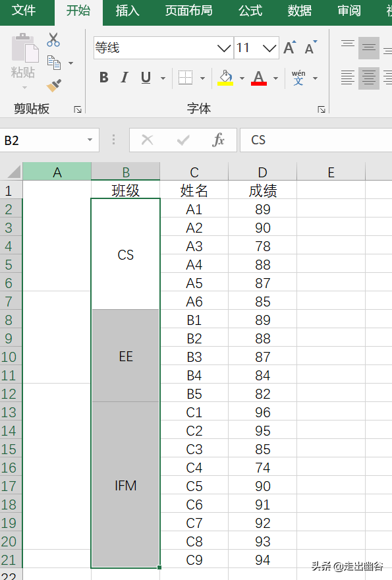Click the selection fill handle
Viewport: 392px width, 580px height.
click(x=159, y=567)
